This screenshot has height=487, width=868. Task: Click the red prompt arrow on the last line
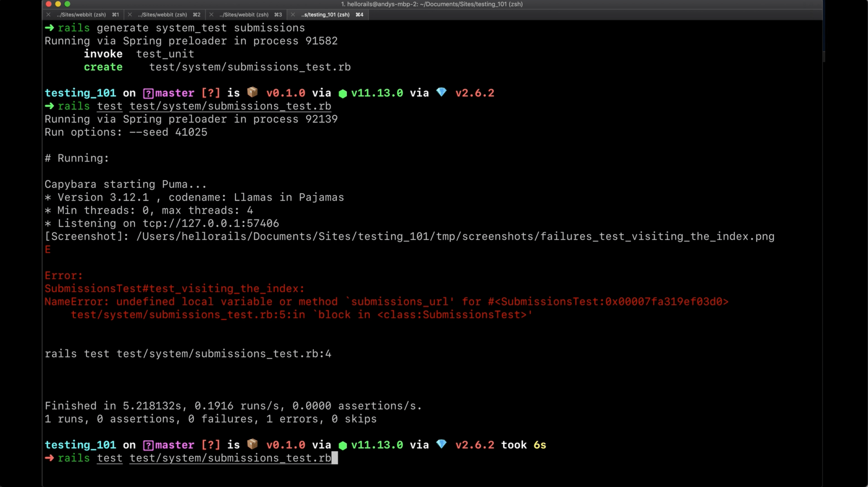pos(50,458)
